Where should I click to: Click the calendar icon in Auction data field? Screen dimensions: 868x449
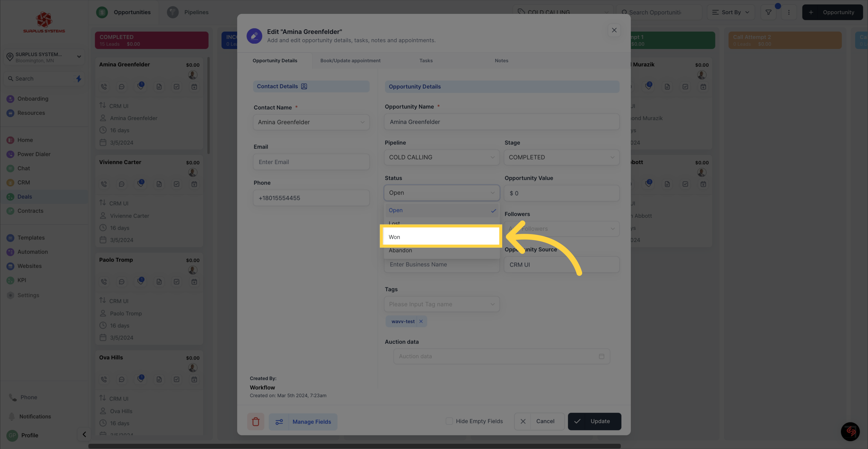(x=601, y=356)
